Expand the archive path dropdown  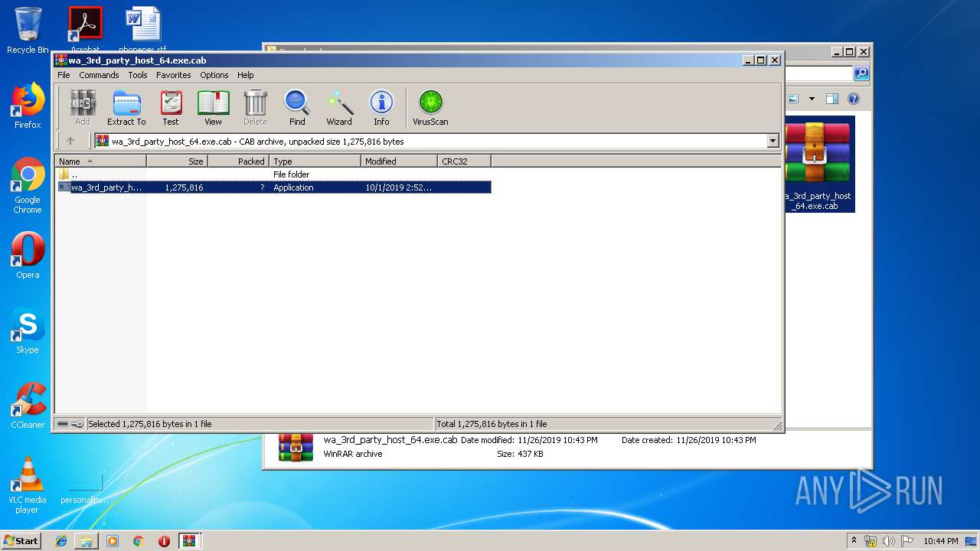tap(773, 141)
